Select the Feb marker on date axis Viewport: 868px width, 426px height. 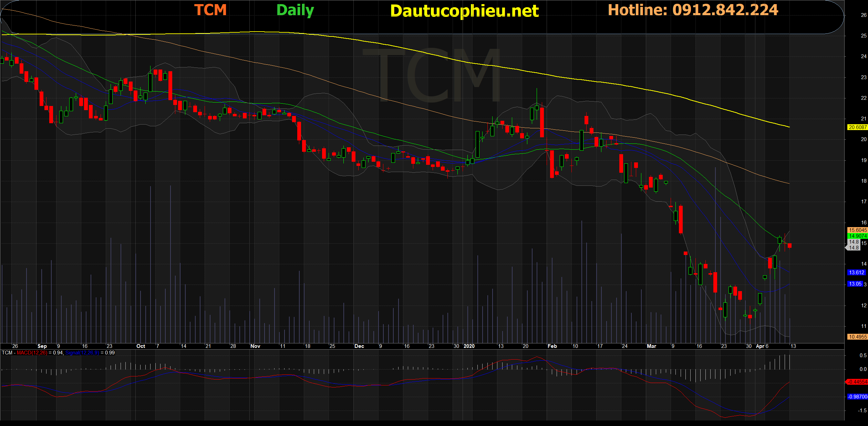pyautogui.click(x=552, y=346)
